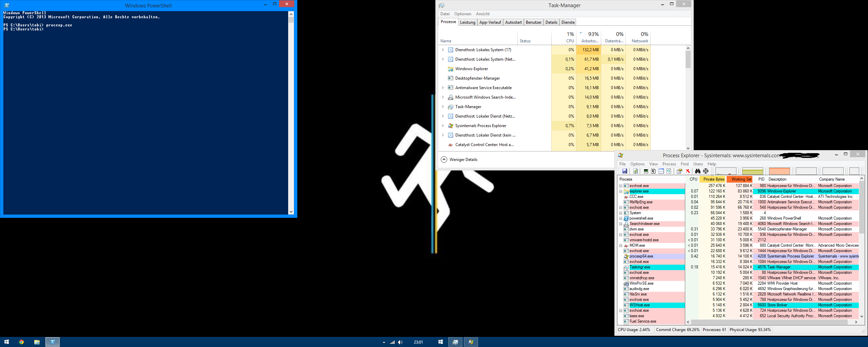The width and height of the screenshot is (868, 347).
Task: Click the volume speaker tray icon
Action: coord(400,342)
